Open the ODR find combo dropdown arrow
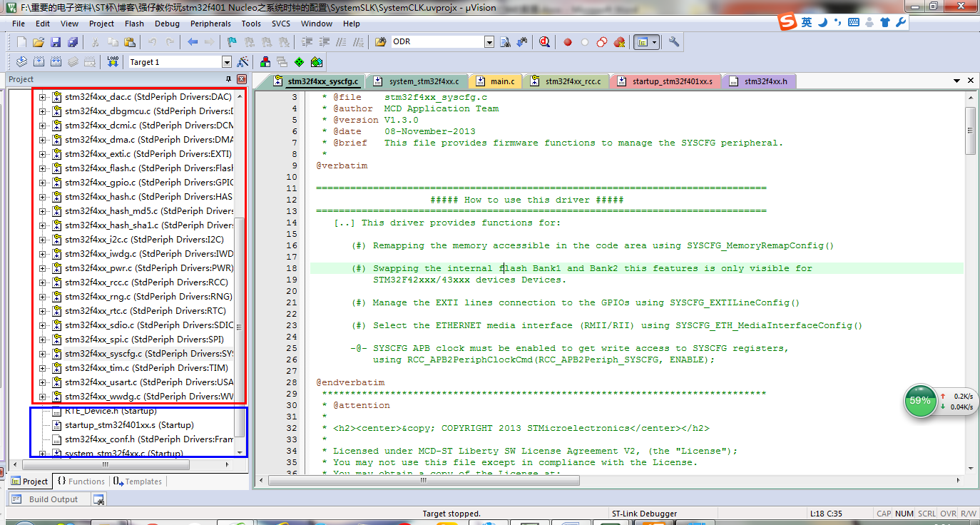 click(489, 42)
